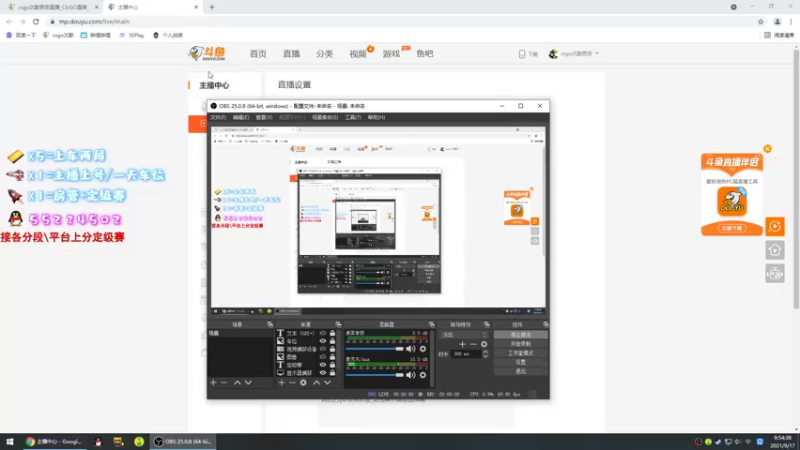Go to 分类 on Douyu navigation
Screen dimensions: 800x450
(x=324, y=54)
